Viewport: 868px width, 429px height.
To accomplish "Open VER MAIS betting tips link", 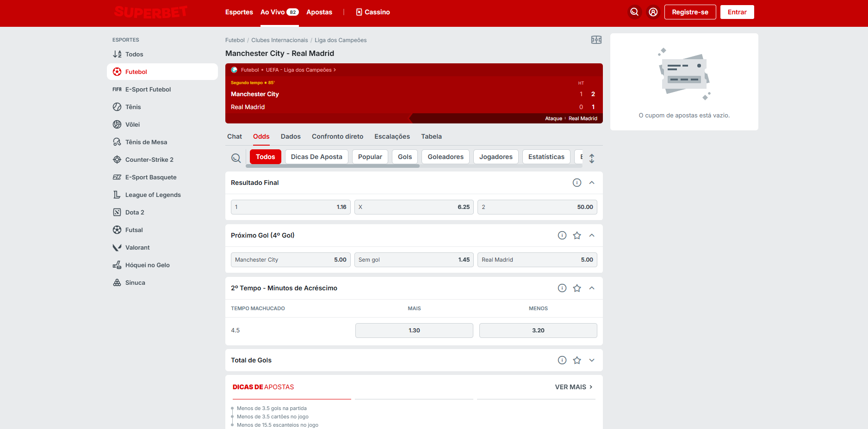I will [x=573, y=387].
